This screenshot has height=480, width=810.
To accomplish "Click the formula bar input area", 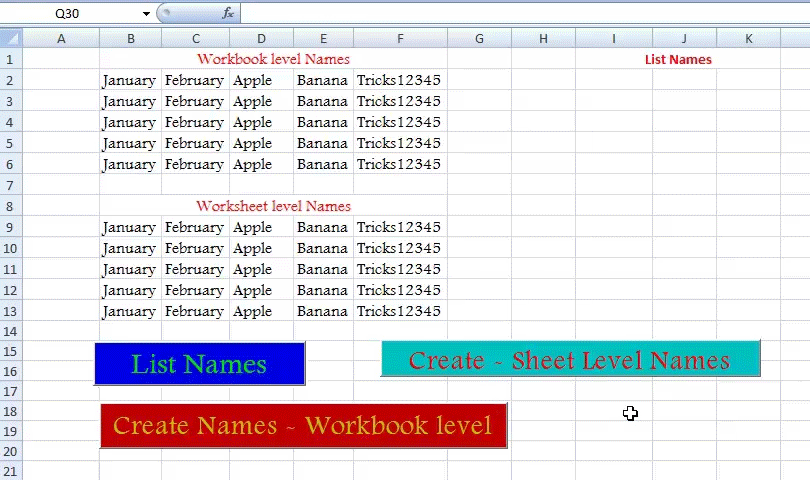I will coord(524,13).
